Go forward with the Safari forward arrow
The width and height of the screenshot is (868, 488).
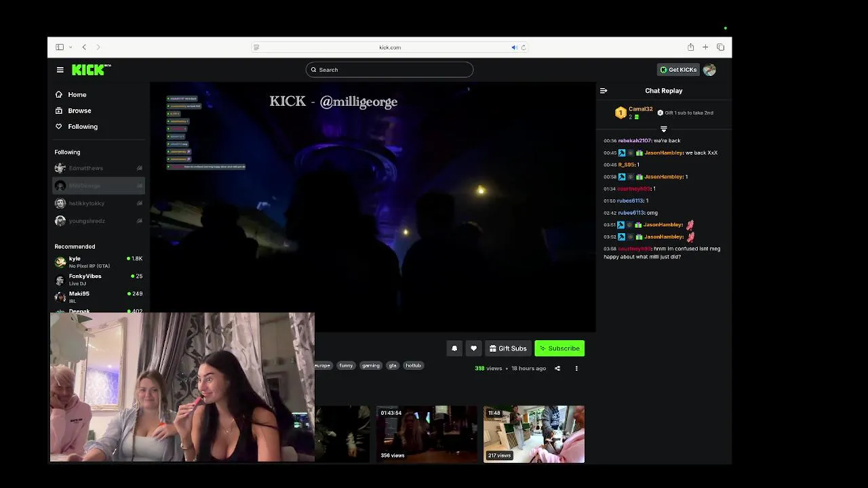(x=98, y=47)
